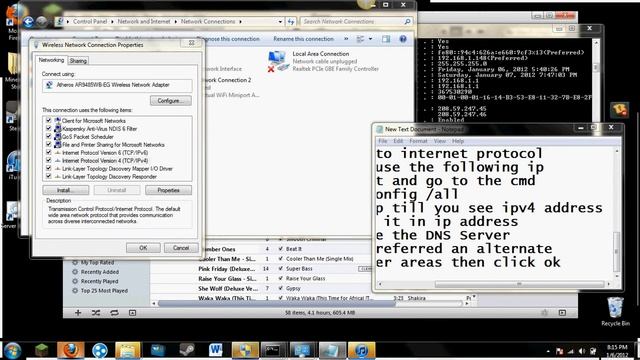Show hidden system tray icons arrow
This screenshot has width=640, height=360.
point(548,351)
